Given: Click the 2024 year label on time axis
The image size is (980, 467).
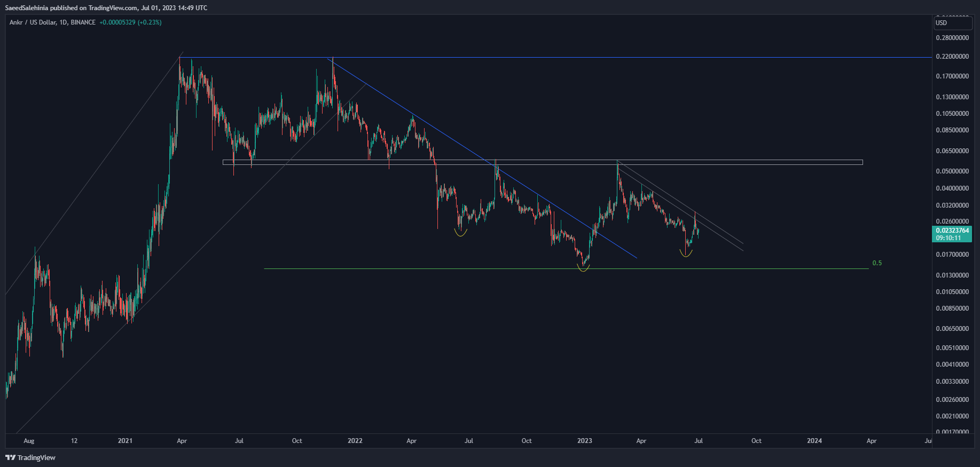Looking at the screenshot, I should pos(814,441).
